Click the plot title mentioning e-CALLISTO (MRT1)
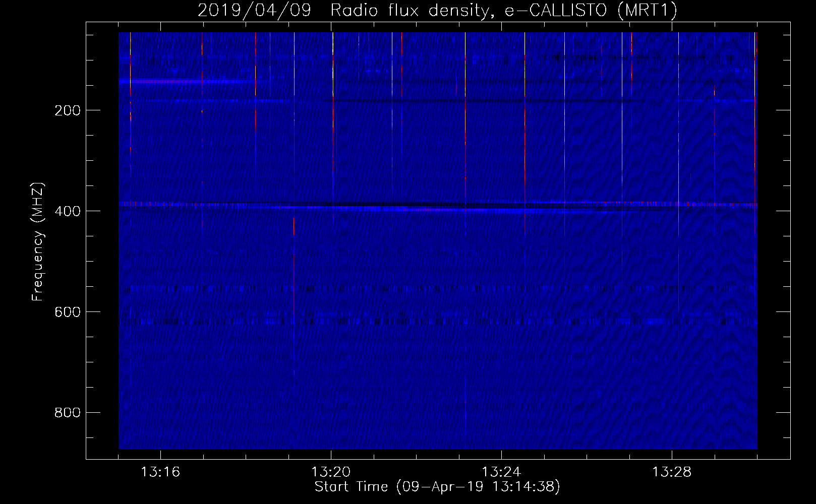Screen dimensions: 816x504 tap(437, 11)
